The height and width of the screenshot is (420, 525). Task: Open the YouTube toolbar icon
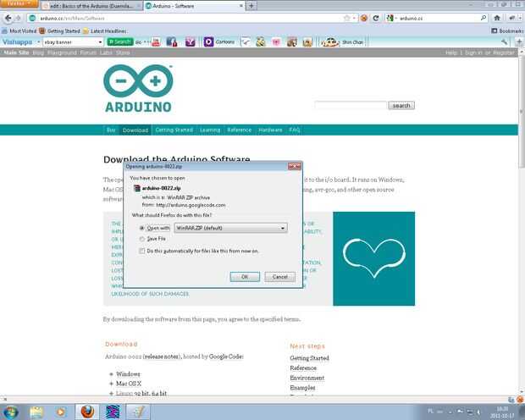(156, 41)
